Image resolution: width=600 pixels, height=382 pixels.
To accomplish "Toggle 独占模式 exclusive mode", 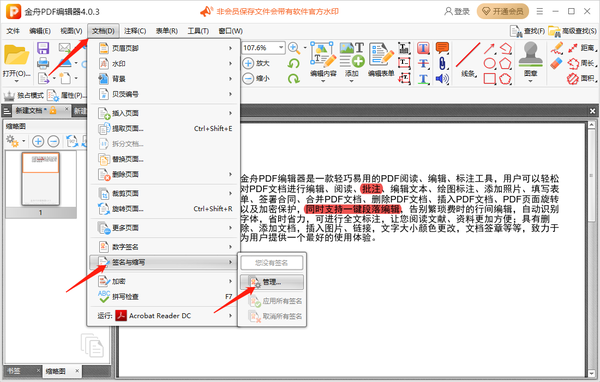I will pyautogui.click(x=23, y=95).
